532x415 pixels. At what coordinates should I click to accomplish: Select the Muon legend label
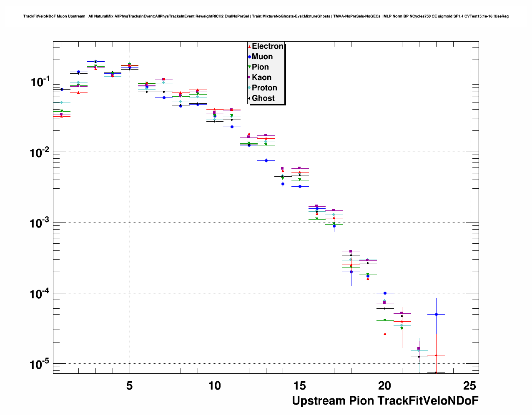[x=262, y=57]
